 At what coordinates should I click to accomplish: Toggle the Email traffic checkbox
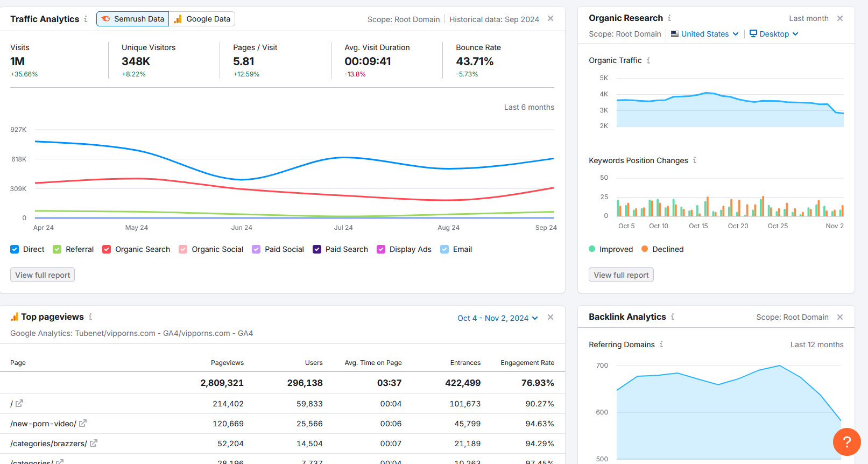(444, 249)
